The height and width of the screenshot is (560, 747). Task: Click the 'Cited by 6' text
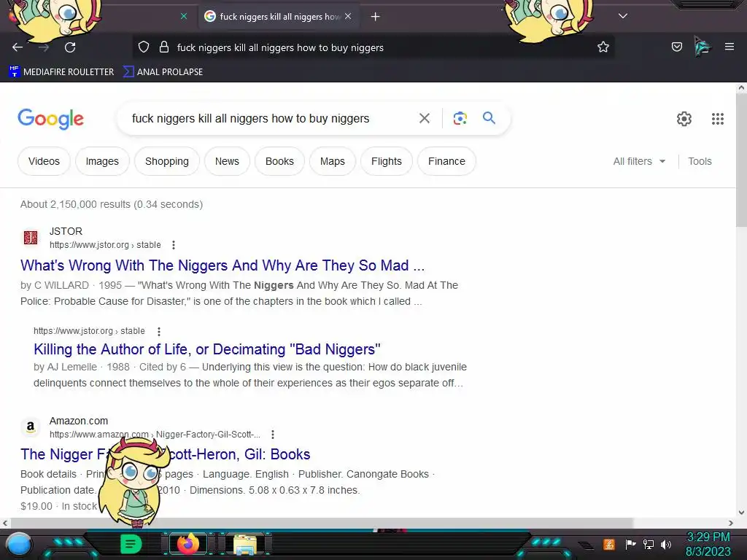coord(163,367)
